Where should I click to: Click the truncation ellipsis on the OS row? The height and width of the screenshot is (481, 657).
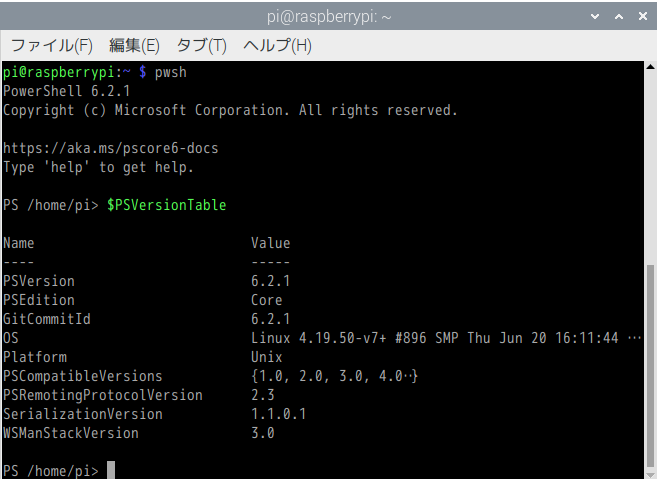633,338
